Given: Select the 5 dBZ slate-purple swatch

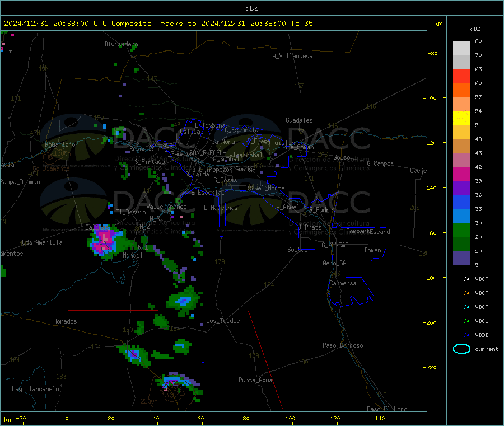Looking at the screenshot, I should click(x=461, y=258).
